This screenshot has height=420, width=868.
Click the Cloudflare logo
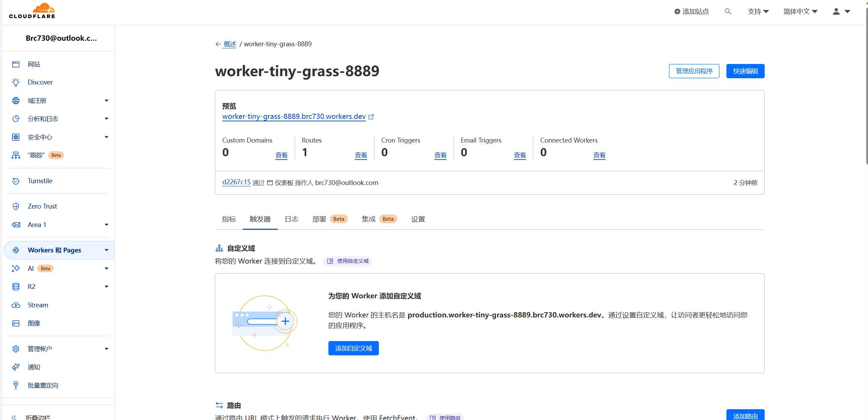(32, 11)
